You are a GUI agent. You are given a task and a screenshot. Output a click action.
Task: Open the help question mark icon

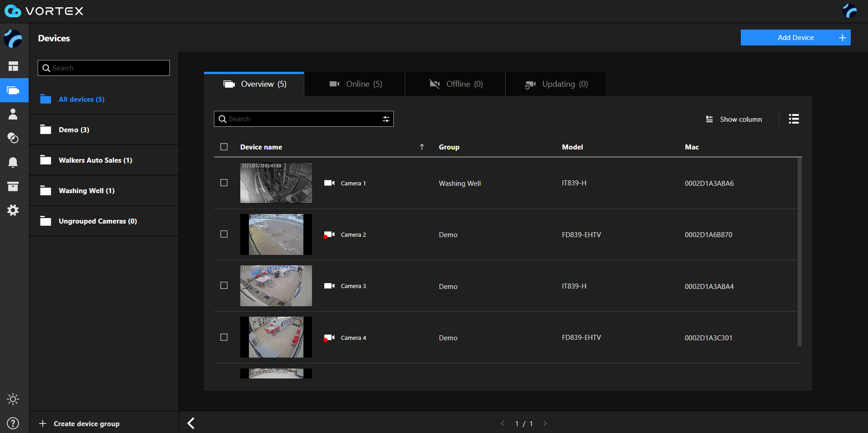[13, 423]
